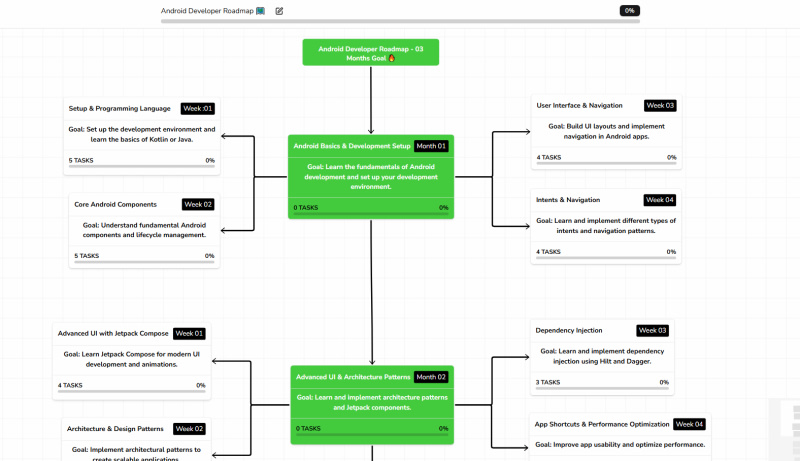
Task: Click the top roadmap overall progress bar
Action: click(x=400, y=21)
